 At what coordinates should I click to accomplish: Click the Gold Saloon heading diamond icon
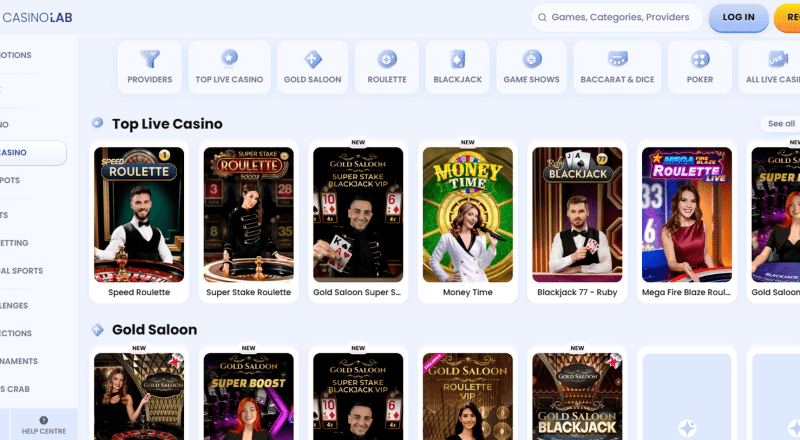pos(97,330)
